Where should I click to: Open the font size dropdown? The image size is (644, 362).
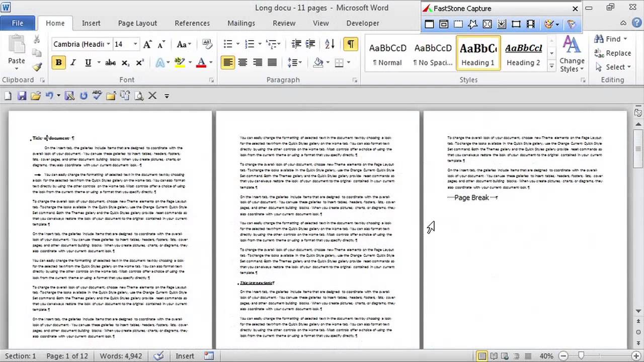[135, 44]
